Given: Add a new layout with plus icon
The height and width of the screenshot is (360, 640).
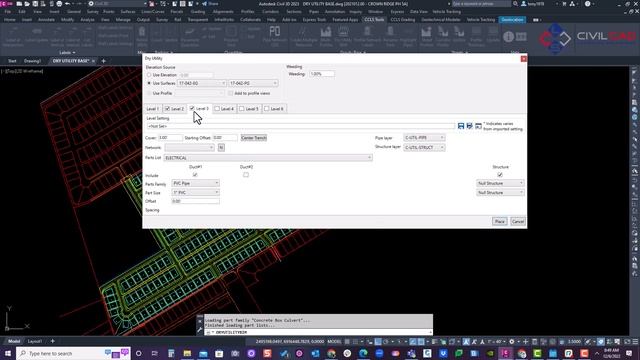Looking at the screenshot, I should tap(53, 341).
